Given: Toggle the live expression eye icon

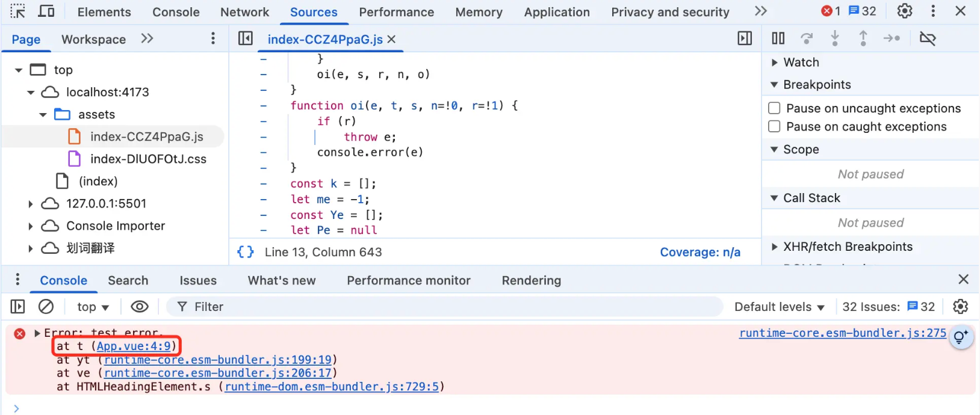Looking at the screenshot, I should (x=140, y=307).
